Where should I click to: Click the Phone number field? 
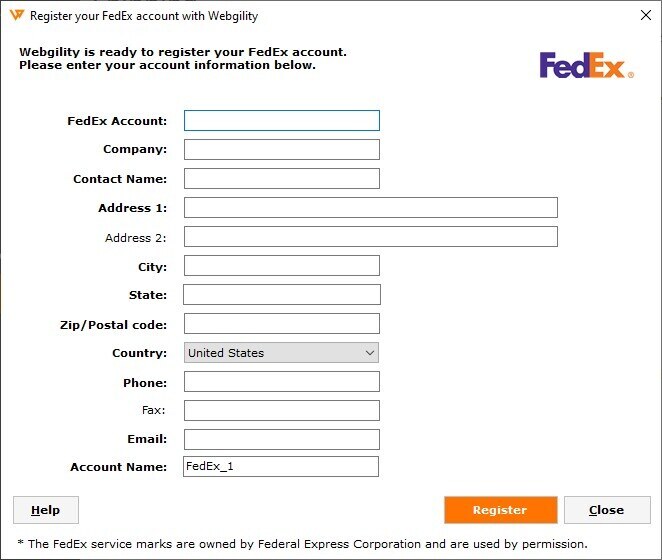pos(282,382)
